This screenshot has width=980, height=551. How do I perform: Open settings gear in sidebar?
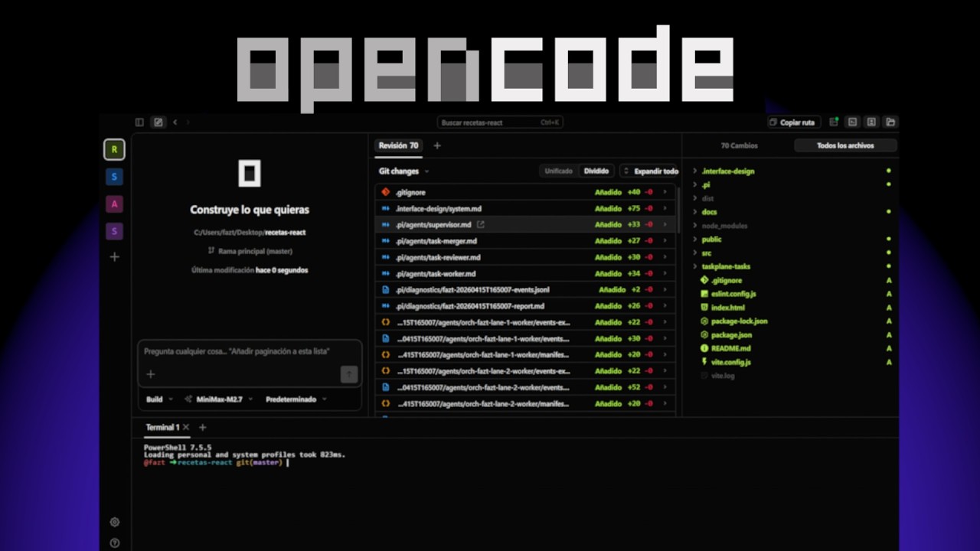tap(115, 522)
